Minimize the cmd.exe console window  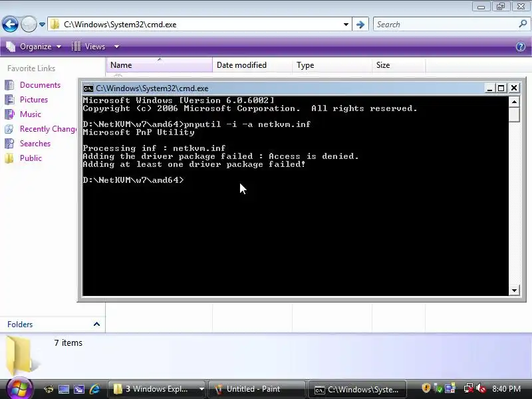[489, 88]
